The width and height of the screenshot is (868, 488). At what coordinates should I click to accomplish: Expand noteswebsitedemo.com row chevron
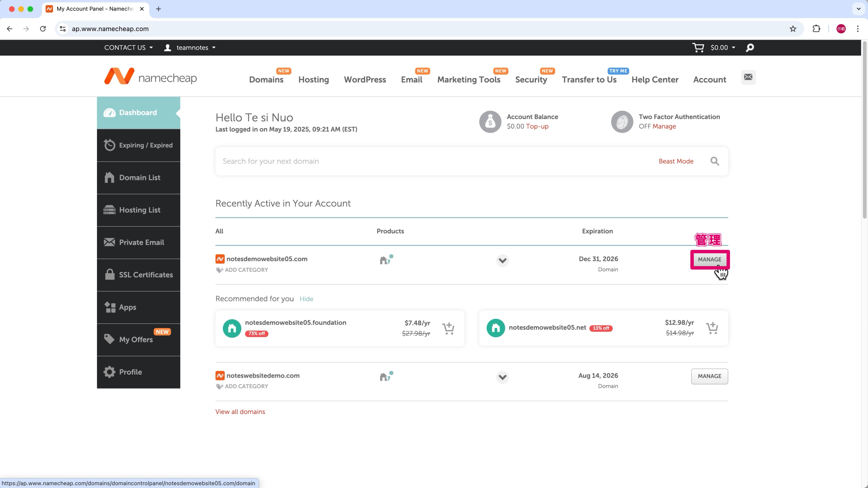(502, 377)
